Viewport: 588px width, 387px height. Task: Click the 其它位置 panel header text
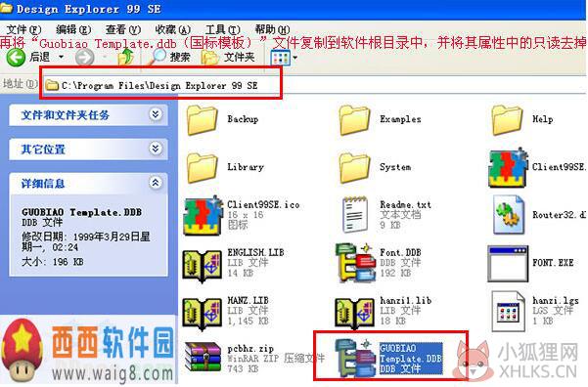pyautogui.click(x=43, y=150)
